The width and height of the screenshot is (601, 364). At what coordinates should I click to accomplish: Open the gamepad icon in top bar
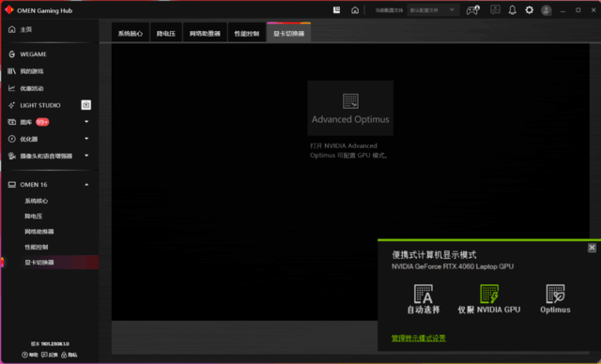tap(473, 10)
